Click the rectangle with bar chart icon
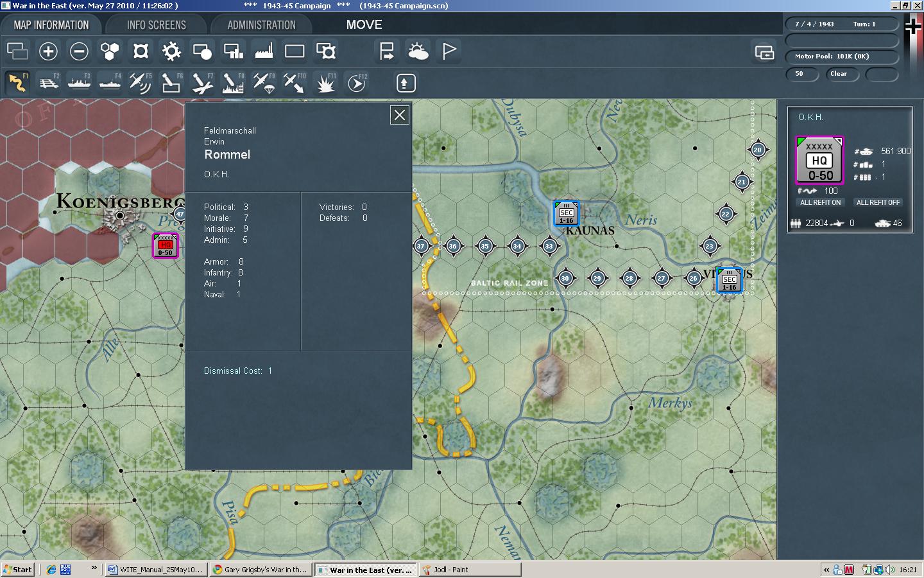 click(233, 51)
